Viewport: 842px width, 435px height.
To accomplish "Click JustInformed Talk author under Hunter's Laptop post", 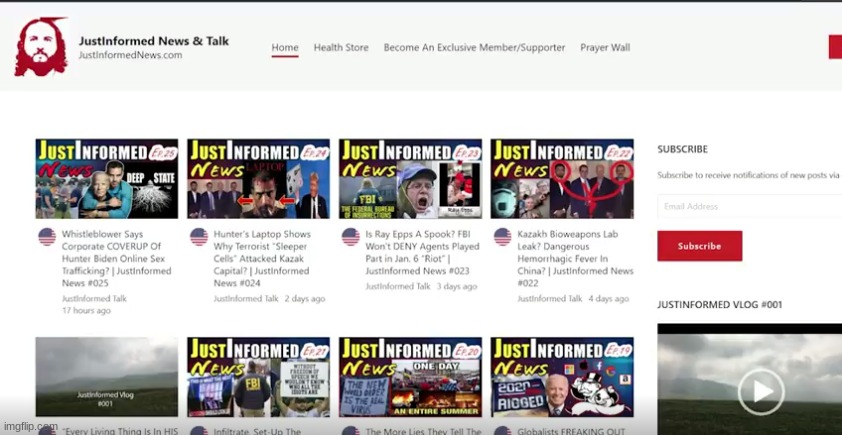I will 246,299.
